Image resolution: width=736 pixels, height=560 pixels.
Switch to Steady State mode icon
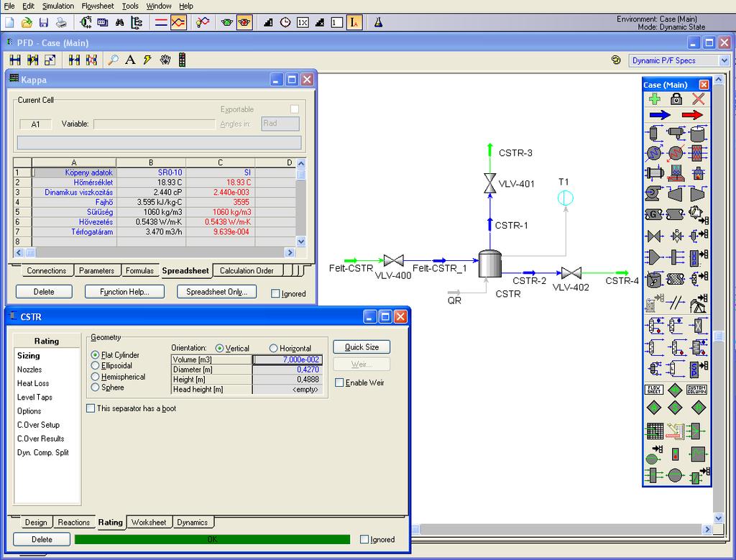161,22
